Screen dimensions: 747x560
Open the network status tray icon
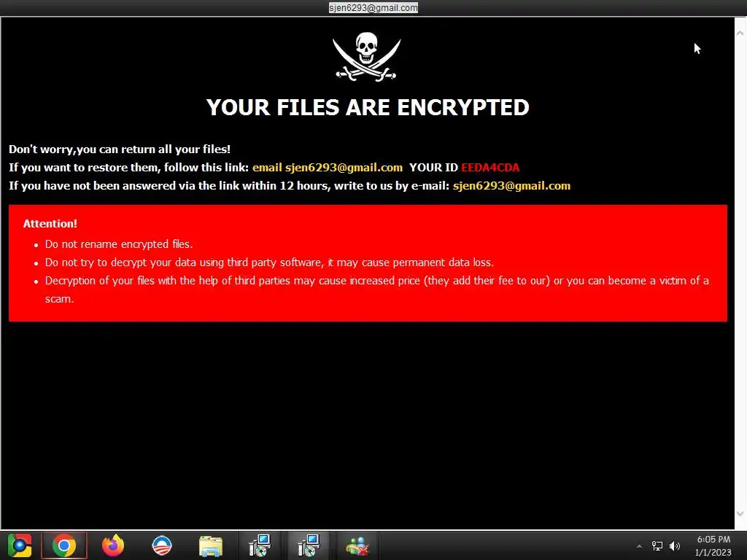tap(657, 545)
